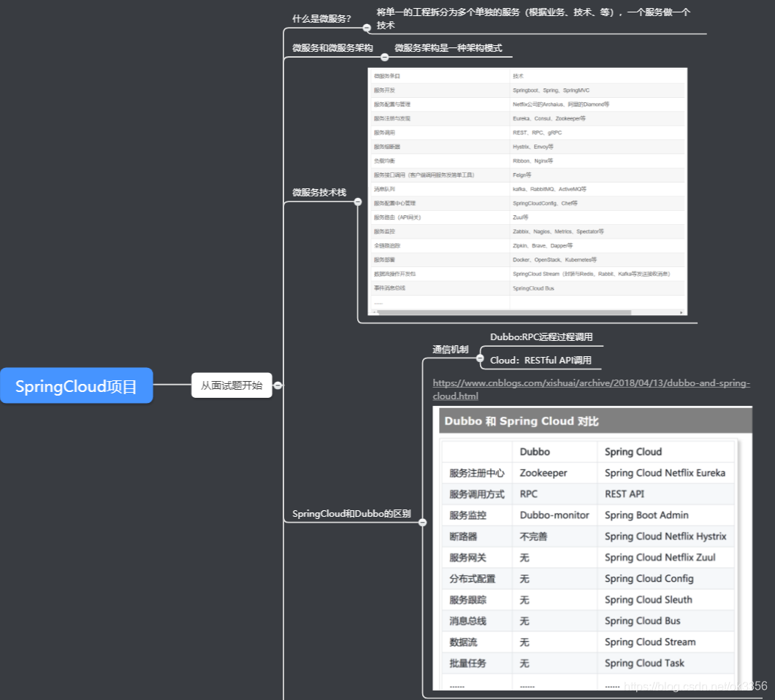Collapse the 什么是微服务? node toggle

tap(367, 28)
